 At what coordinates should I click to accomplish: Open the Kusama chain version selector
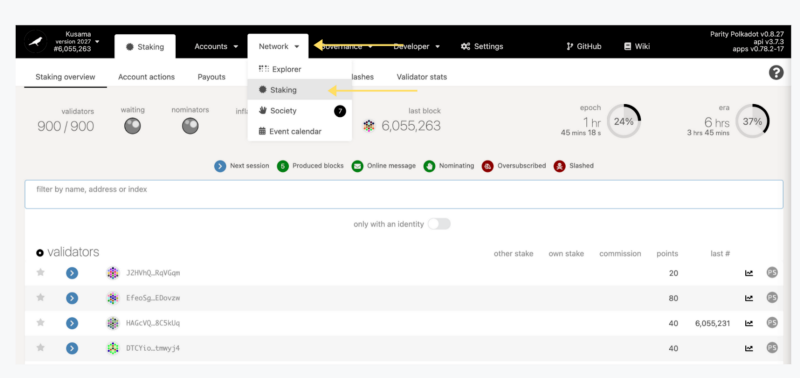[79, 41]
